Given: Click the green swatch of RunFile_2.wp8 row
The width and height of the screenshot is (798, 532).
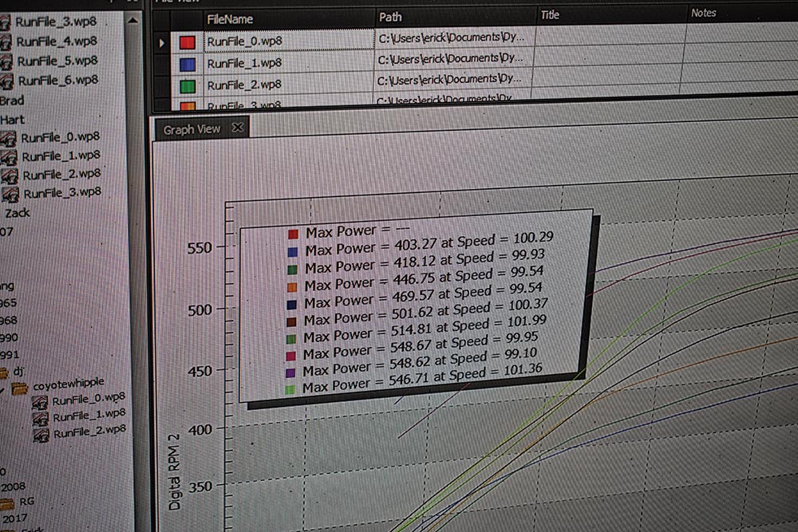Looking at the screenshot, I should pos(188,86).
